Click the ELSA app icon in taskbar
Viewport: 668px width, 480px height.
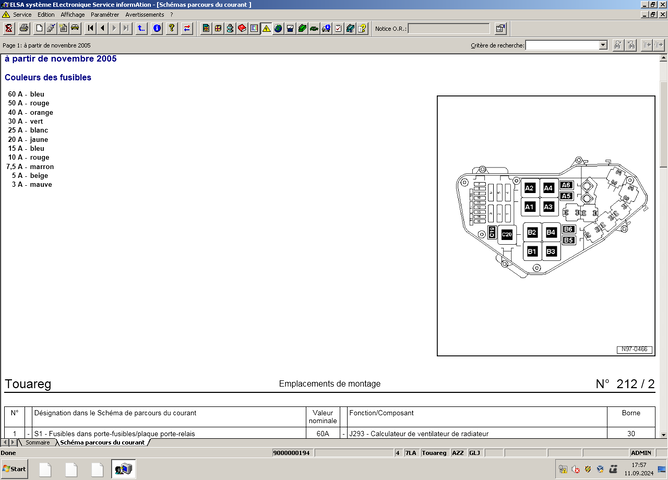pos(124,469)
